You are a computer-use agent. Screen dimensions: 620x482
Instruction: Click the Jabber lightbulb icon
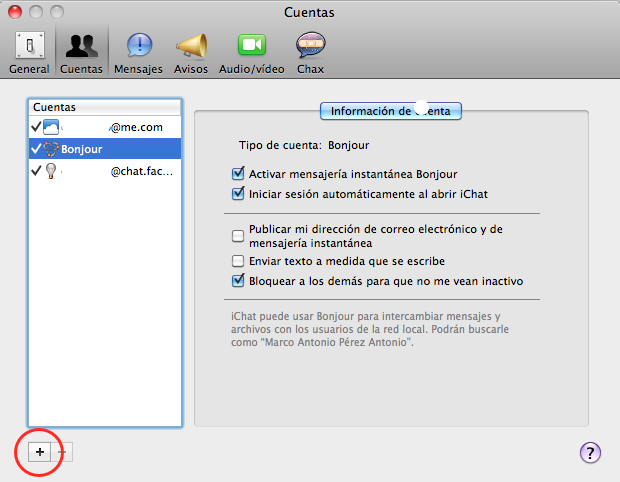pyautogui.click(x=51, y=171)
